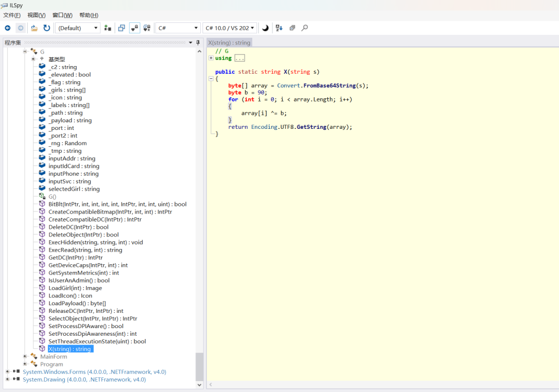Click the tree scrollbar down arrow
The image size is (559, 392).
coord(199,385)
